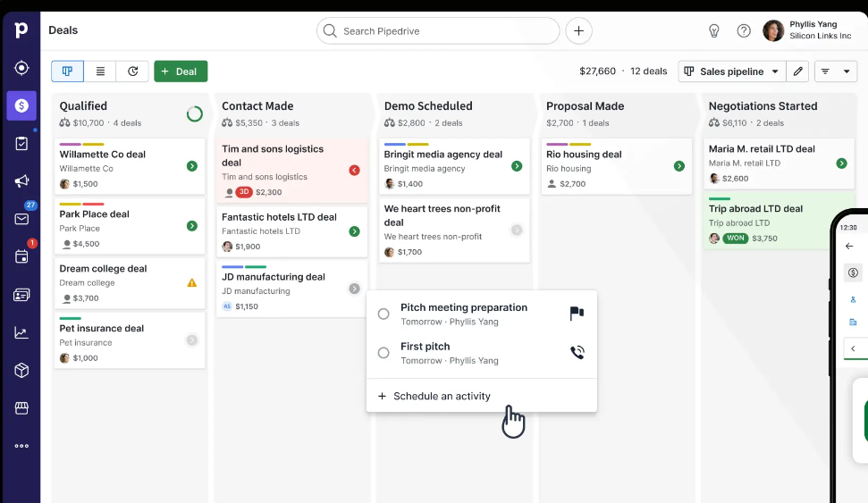Mark First pitch activity as done
Image resolution: width=868 pixels, height=503 pixels.
coord(383,353)
